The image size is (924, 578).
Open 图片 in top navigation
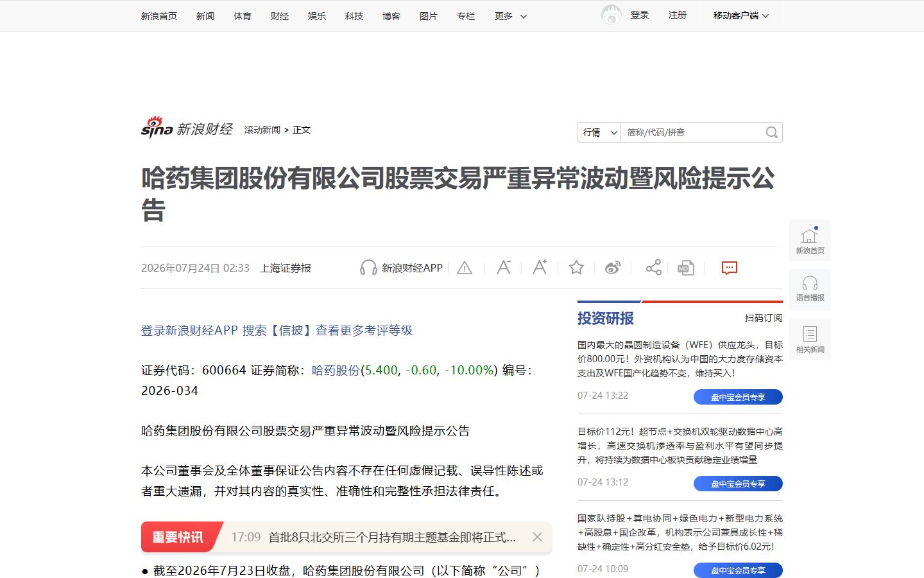click(429, 16)
